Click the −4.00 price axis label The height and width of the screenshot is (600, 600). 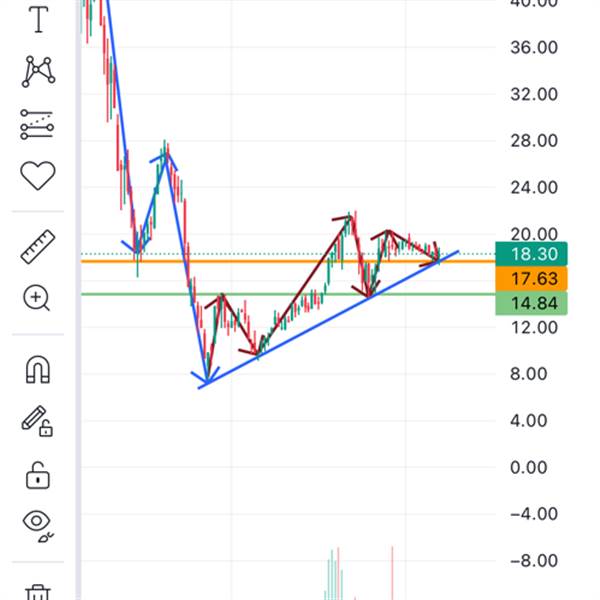coord(534,514)
